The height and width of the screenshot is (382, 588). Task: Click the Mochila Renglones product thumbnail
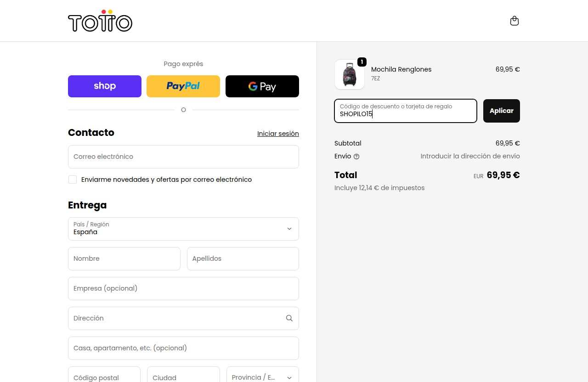(x=350, y=74)
